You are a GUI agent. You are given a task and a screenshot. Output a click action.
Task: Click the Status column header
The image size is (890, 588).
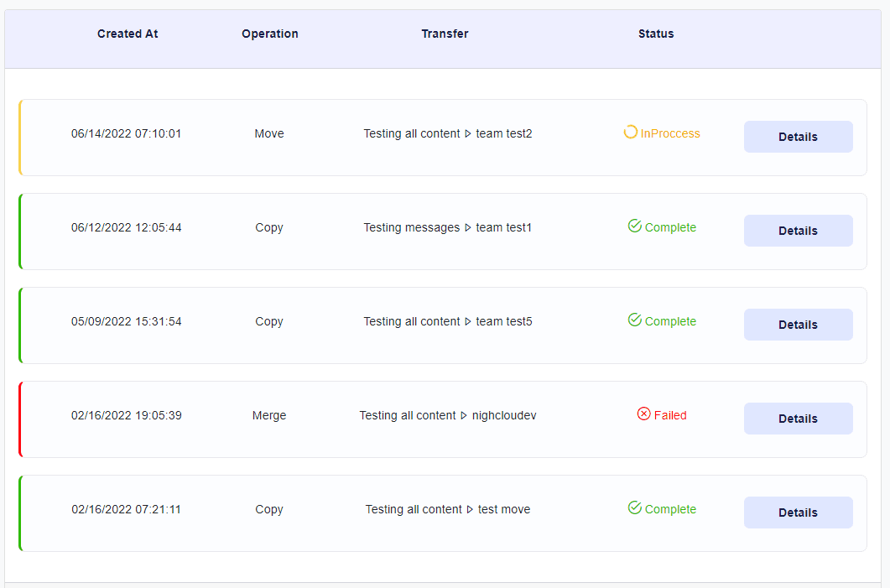point(655,34)
